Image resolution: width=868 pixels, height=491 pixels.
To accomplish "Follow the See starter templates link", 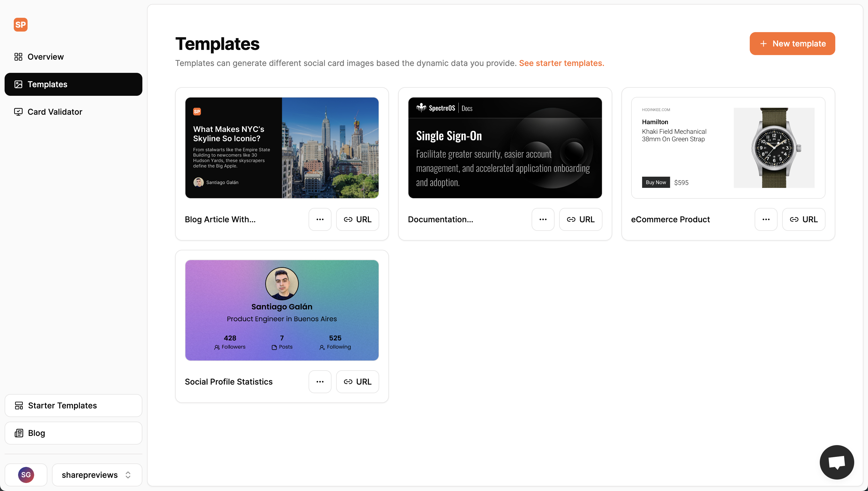I will pyautogui.click(x=561, y=63).
